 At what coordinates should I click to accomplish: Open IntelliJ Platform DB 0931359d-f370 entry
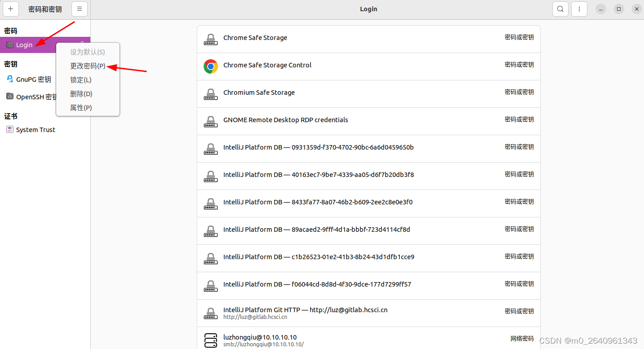click(369, 149)
